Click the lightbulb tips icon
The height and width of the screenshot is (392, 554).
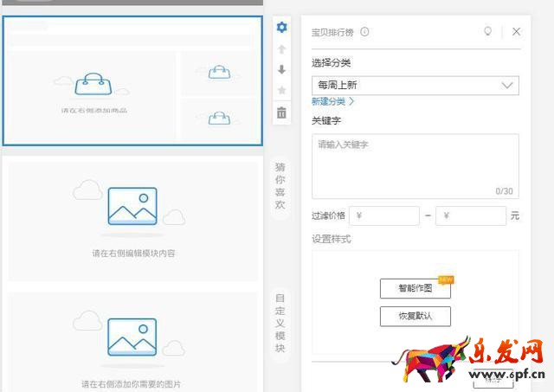(488, 32)
